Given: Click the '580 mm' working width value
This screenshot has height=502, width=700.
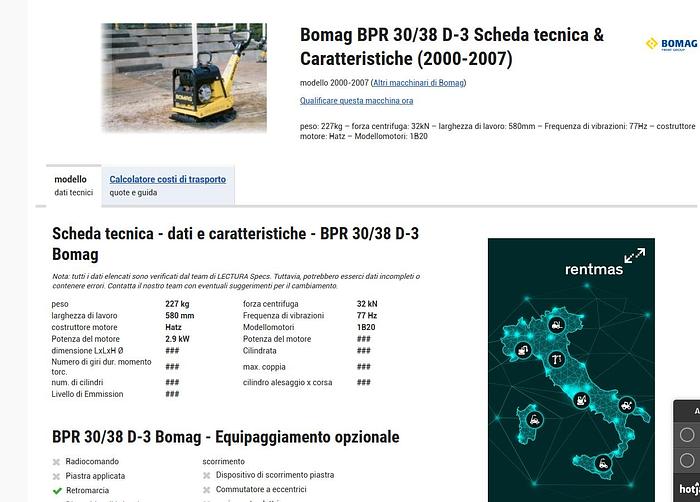Looking at the screenshot, I should (x=179, y=315).
